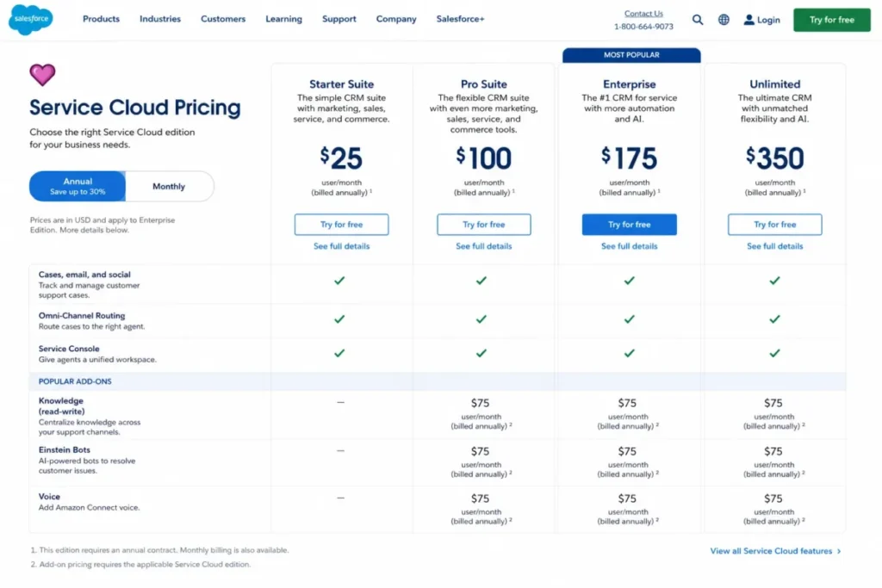The height and width of the screenshot is (588, 882).
Task: Click the Salesforce cloud logo
Action: click(x=31, y=19)
